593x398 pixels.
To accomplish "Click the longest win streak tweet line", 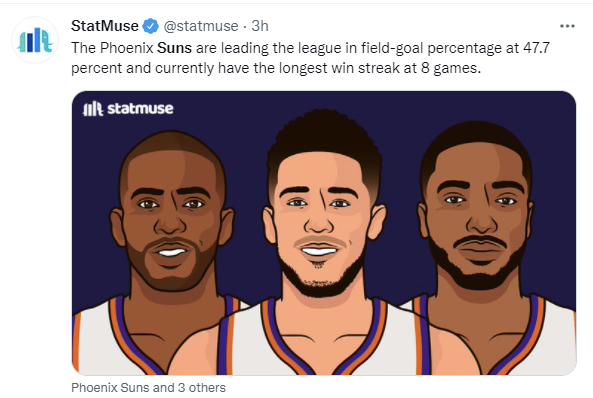I will [276, 68].
